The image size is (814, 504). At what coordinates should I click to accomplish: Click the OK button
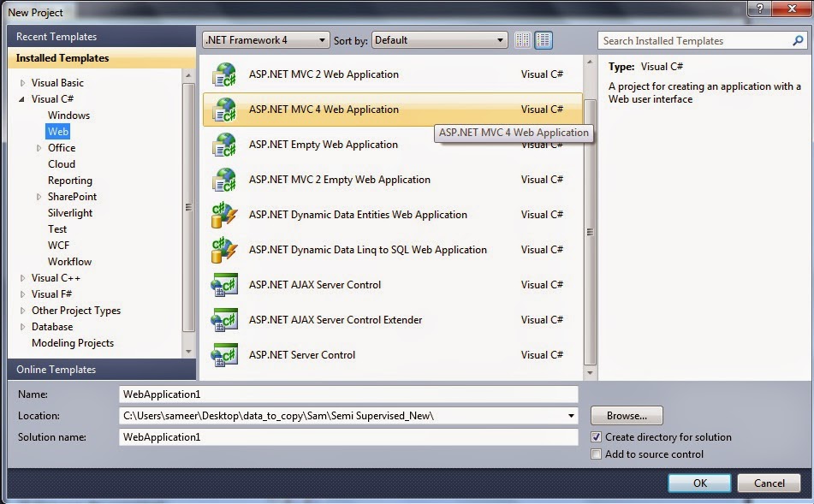click(699, 483)
